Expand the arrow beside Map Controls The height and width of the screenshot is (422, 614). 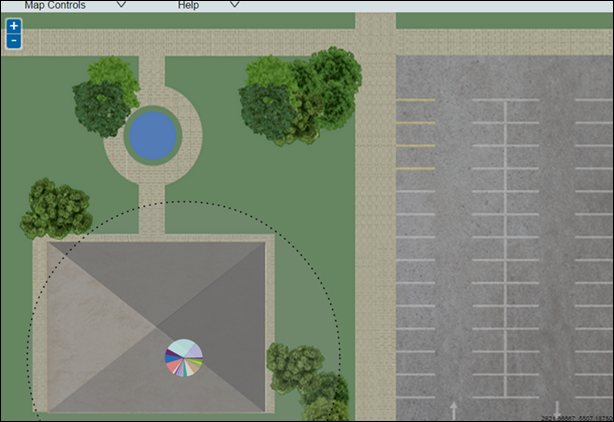(x=121, y=4)
